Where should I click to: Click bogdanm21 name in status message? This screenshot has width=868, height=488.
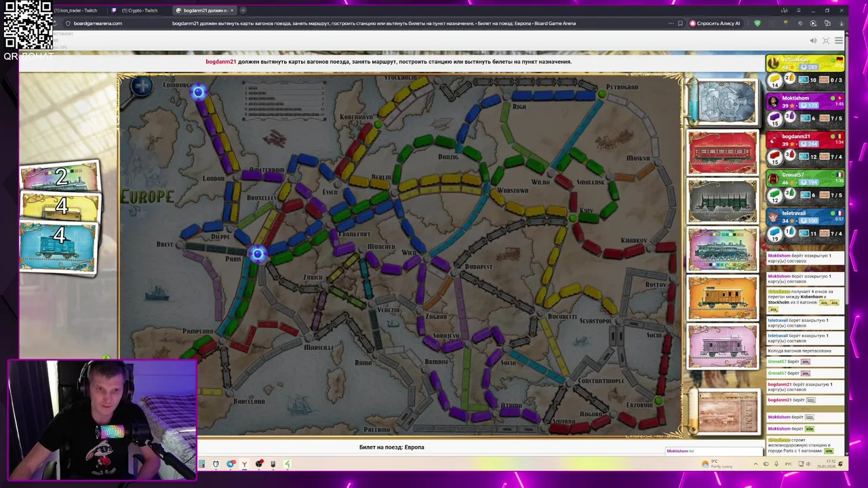221,62
